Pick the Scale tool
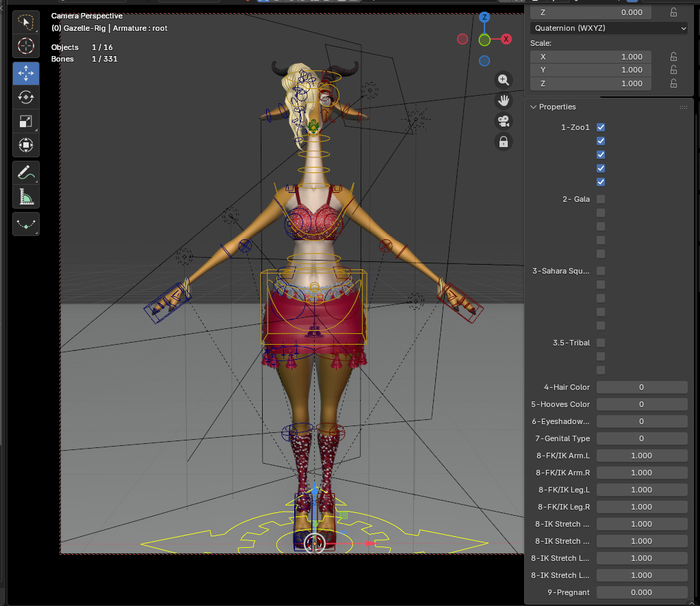Screen dimensions: 700x606 click(26, 121)
